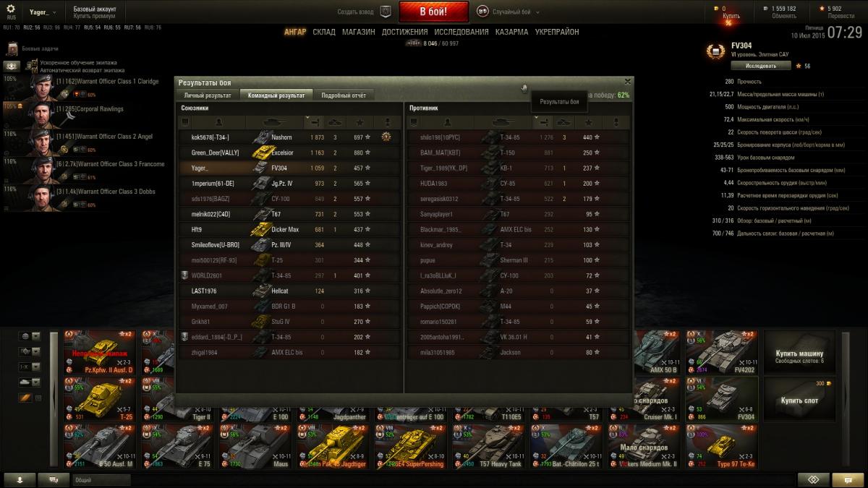
Task: Click the yellow messages icon bottom right corner
Action: point(848,479)
